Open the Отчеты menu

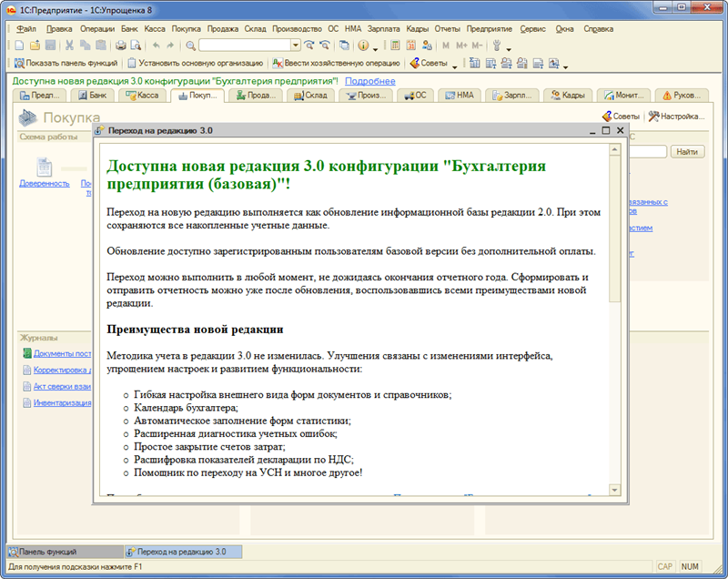[x=448, y=28]
